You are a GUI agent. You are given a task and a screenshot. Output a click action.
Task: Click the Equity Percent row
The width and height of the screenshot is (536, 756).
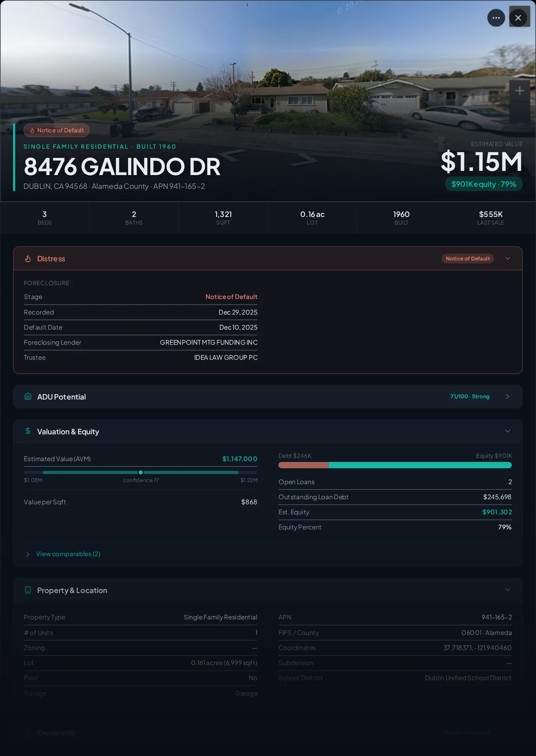[x=395, y=527]
